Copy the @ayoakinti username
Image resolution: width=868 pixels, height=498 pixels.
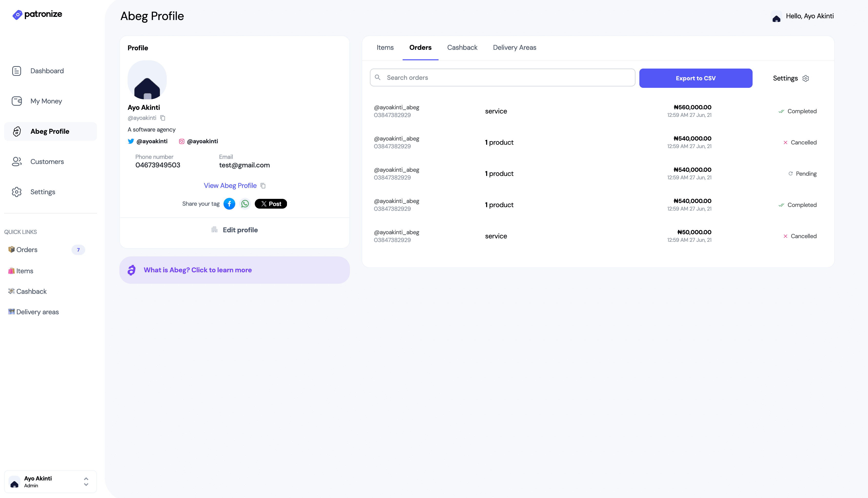(163, 118)
